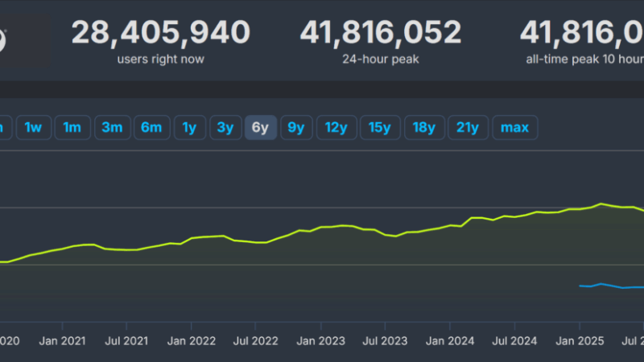The height and width of the screenshot is (362, 644).
Task: Switch chart to 6m range
Action: tap(151, 128)
